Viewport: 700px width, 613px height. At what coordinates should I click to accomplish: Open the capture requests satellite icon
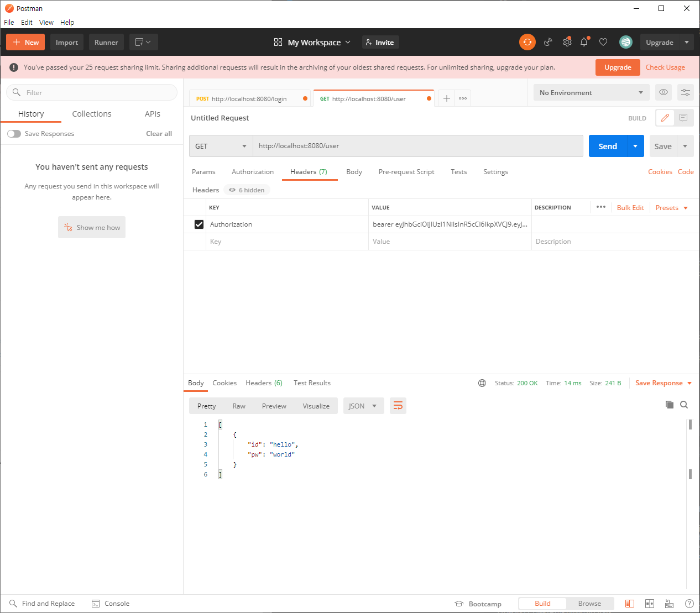click(x=548, y=42)
